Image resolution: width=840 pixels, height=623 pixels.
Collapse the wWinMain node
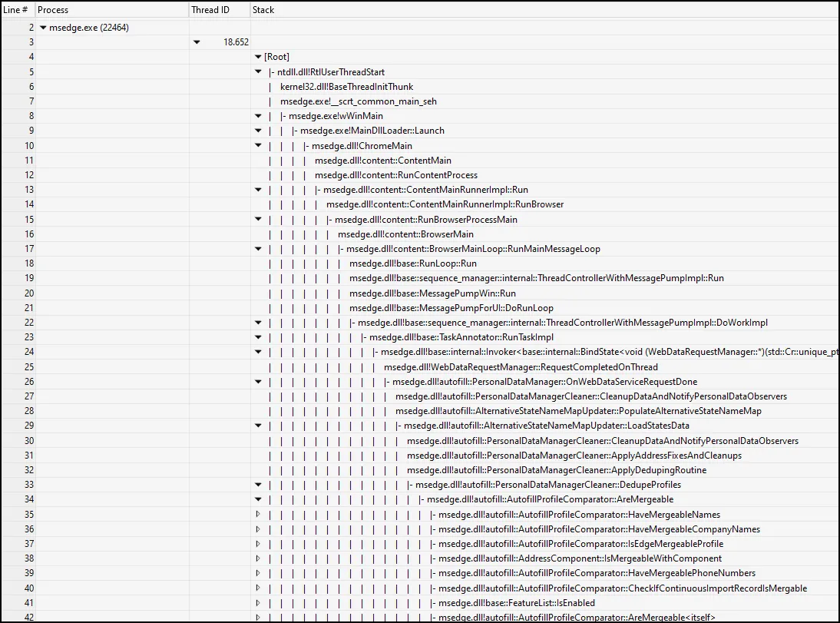(x=258, y=115)
